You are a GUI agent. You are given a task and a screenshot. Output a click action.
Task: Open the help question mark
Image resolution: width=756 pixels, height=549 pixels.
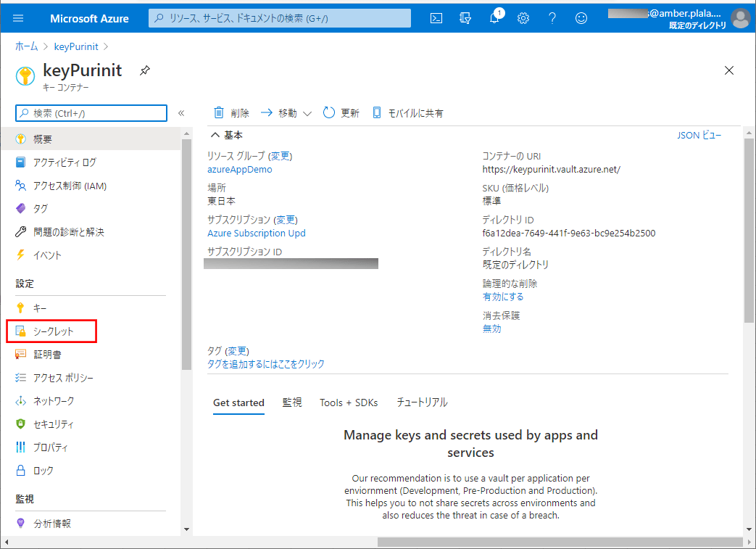[x=552, y=18]
